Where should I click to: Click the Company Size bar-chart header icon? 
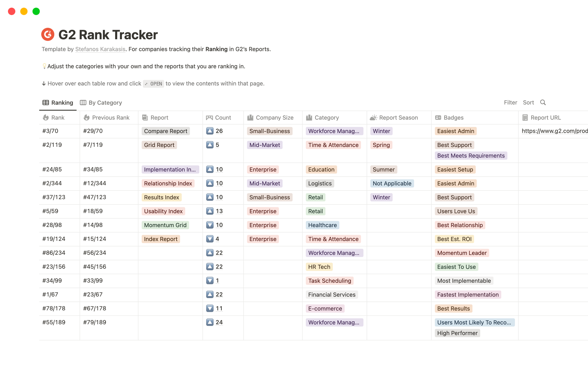pyautogui.click(x=251, y=117)
